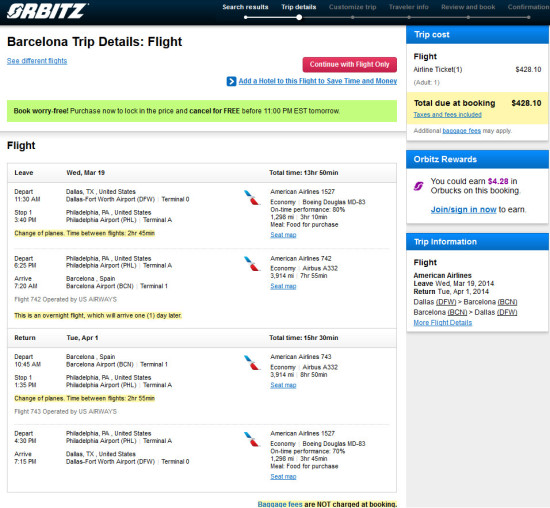
Task: Open Seat map for flight 743
Action: pos(283,385)
